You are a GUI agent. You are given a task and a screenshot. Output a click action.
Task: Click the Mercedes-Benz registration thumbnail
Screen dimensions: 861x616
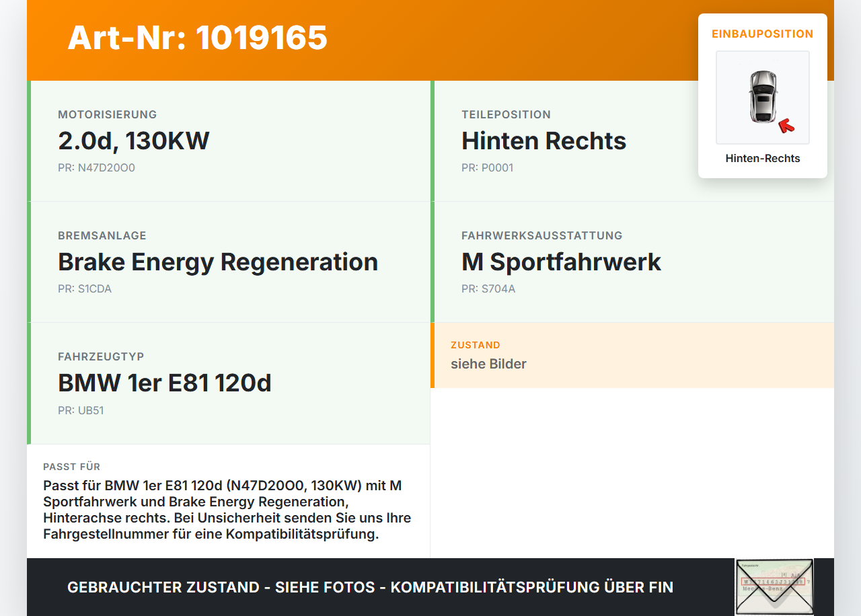[774, 586]
